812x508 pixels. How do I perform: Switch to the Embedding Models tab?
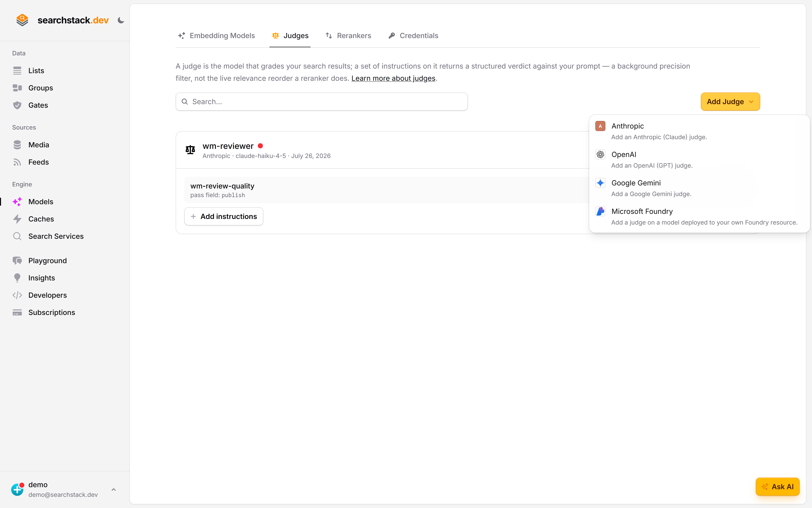216,36
